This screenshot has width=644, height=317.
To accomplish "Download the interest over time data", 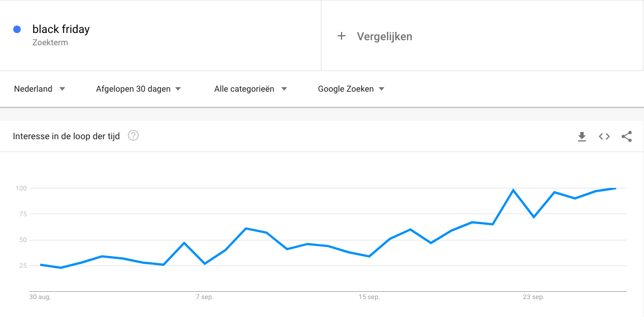I will (x=582, y=136).
